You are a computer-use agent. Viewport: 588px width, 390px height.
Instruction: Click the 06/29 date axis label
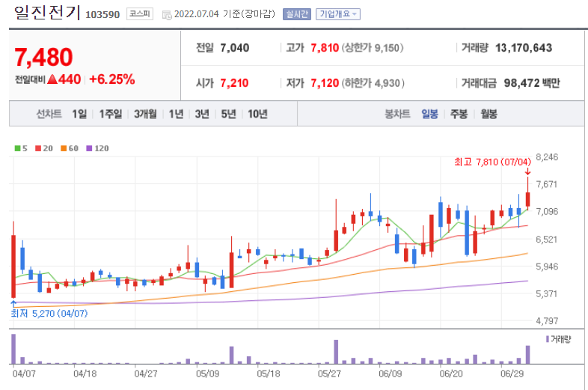[512, 374]
